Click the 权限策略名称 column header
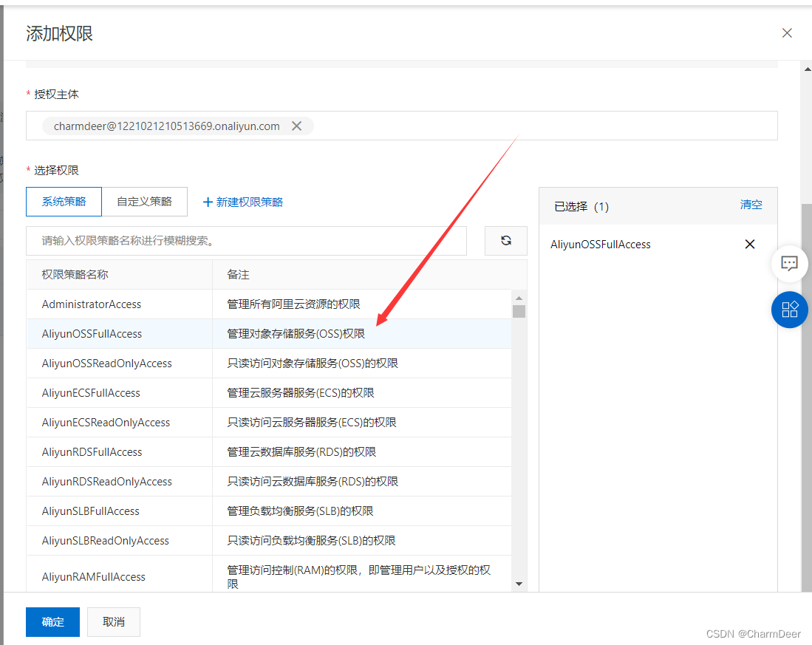This screenshot has width=812, height=645. coord(75,274)
